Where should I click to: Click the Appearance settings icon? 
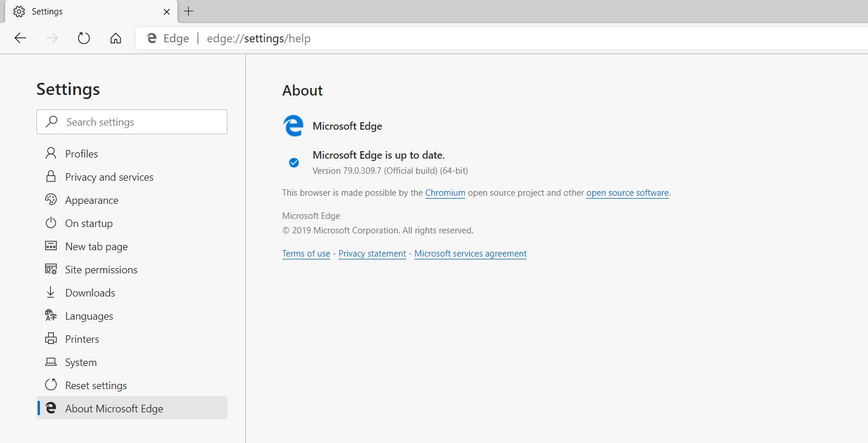tap(50, 200)
